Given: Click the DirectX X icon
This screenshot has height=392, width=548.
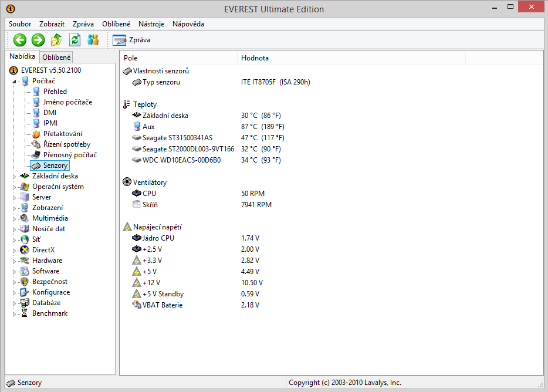Looking at the screenshot, I should (25, 250).
